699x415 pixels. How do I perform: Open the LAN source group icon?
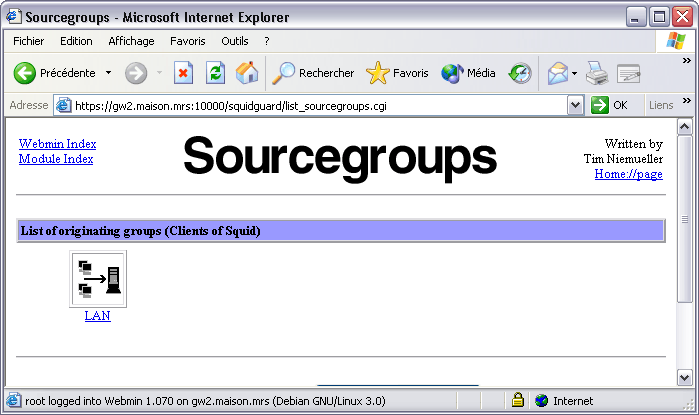click(x=98, y=279)
